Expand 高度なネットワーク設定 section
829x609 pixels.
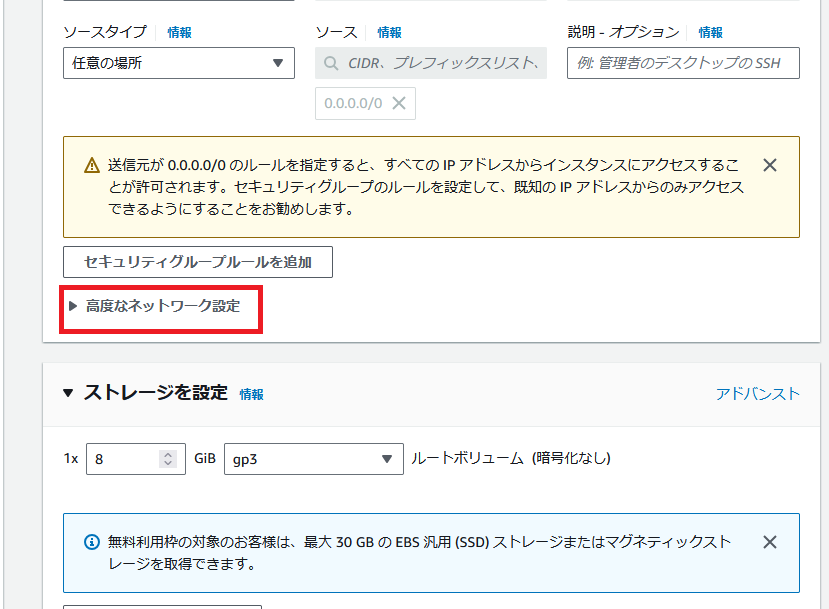[x=155, y=306]
